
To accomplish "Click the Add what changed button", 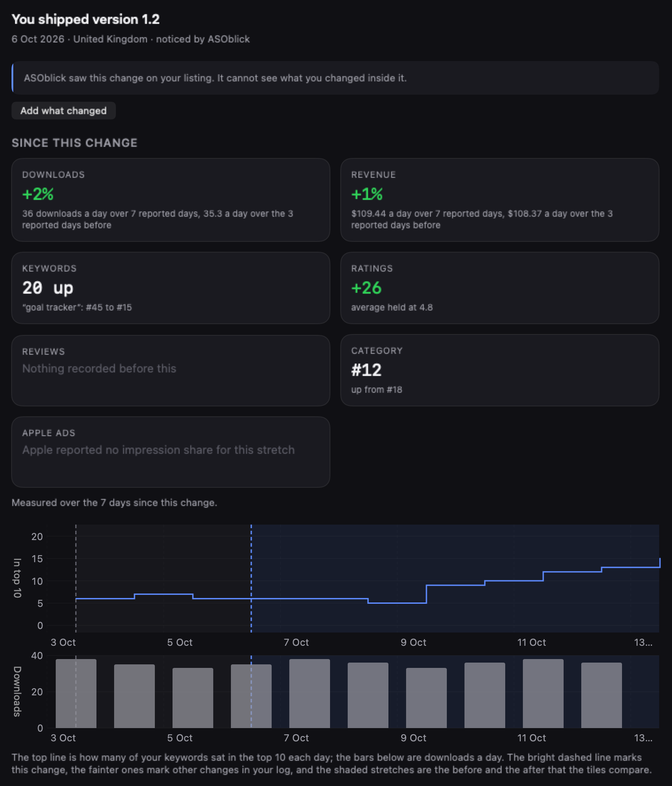I will [x=63, y=111].
